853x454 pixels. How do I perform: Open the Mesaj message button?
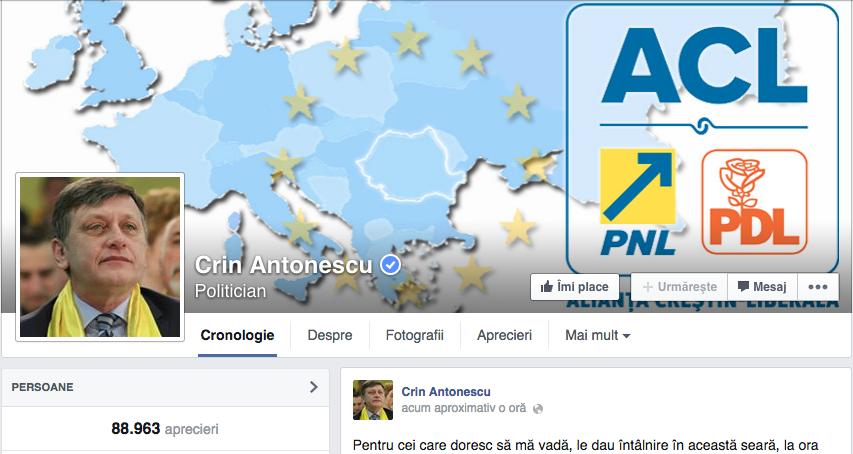(762, 287)
